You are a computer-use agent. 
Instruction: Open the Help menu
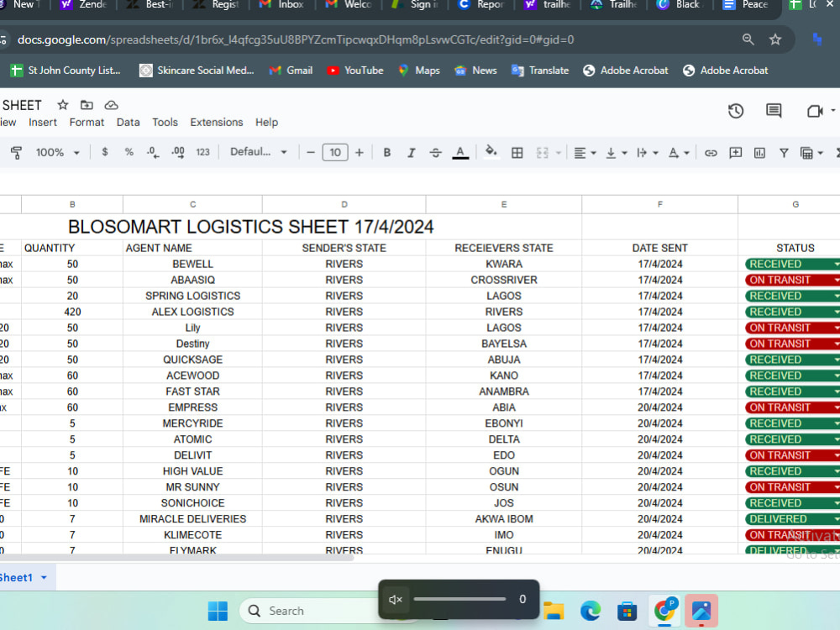click(267, 122)
